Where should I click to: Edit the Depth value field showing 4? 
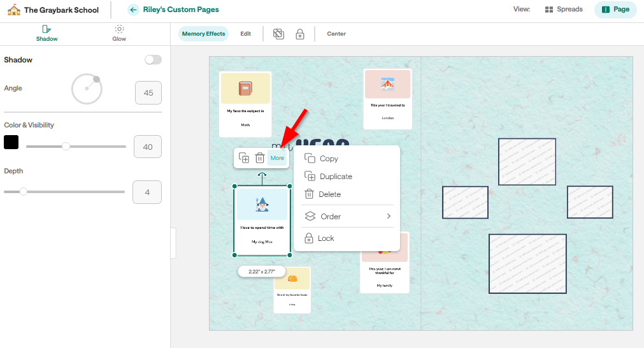tap(147, 192)
